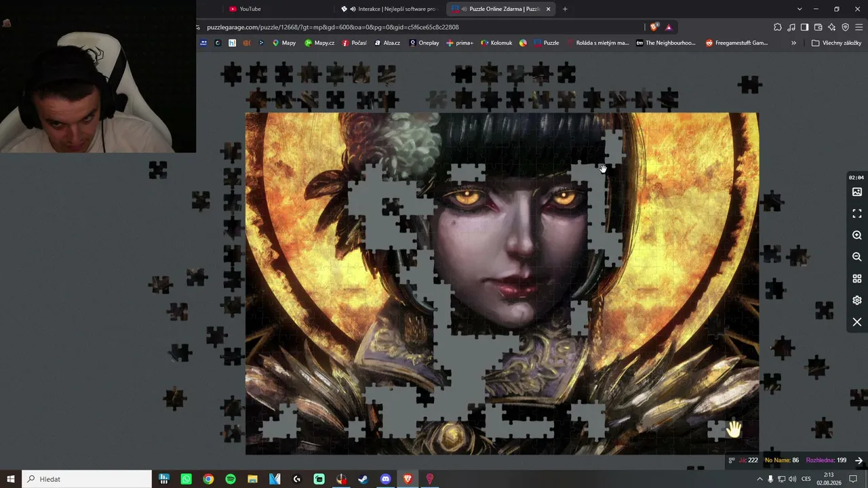This screenshot has width=868, height=488.
Task: Open The Neighbourhood bookmark
Action: [666, 43]
